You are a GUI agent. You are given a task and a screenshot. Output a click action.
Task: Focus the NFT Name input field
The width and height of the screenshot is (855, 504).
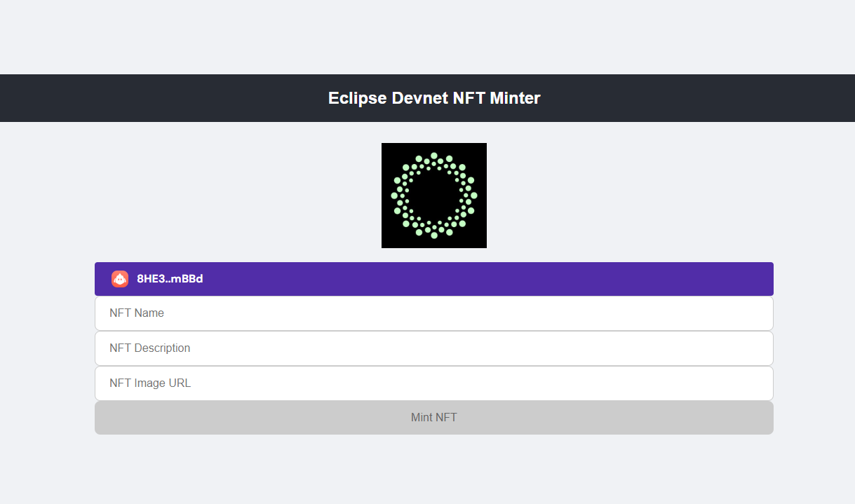[x=433, y=313]
